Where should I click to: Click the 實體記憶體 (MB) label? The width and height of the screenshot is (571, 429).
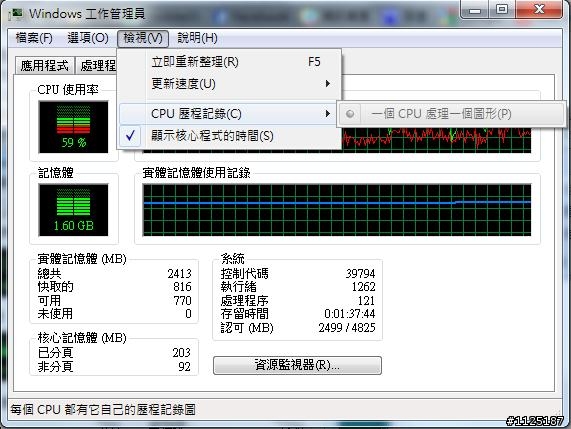tap(82, 259)
